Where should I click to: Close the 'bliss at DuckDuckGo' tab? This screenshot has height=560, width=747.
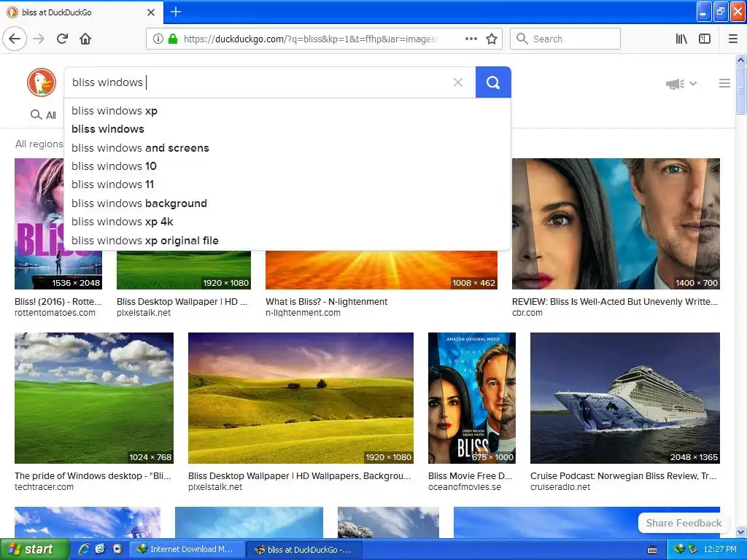pyautogui.click(x=150, y=12)
